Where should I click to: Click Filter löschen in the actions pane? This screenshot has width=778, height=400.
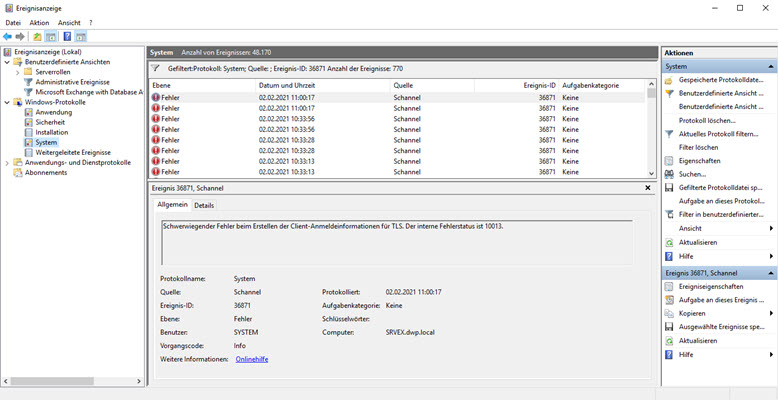pyautogui.click(x=698, y=147)
